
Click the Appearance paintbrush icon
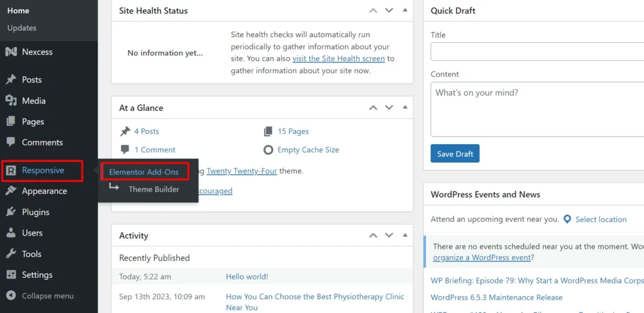point(11,191)
